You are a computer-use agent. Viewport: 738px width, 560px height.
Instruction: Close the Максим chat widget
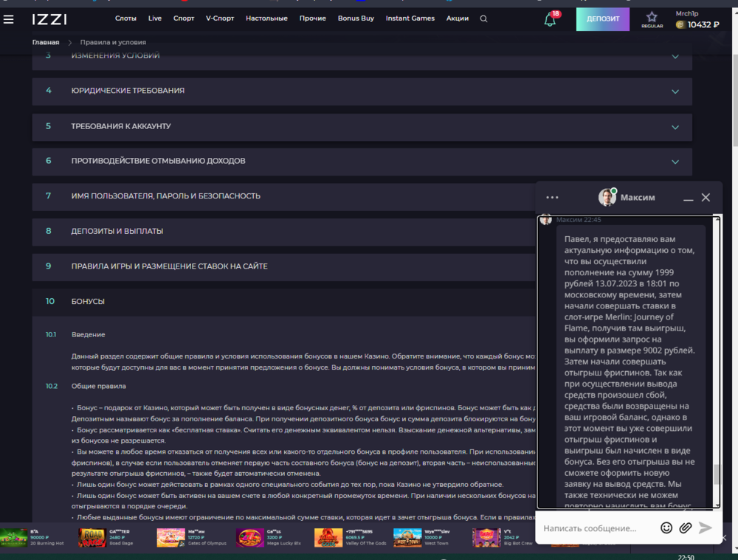point(706,198)
